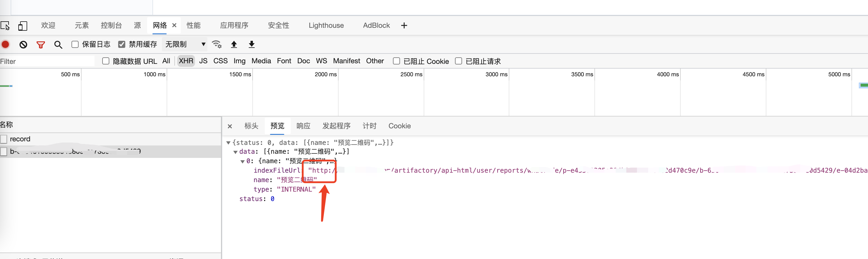Filter requests by Img type
The height and width of the screenshot is (259, 868).
point(240,61)
